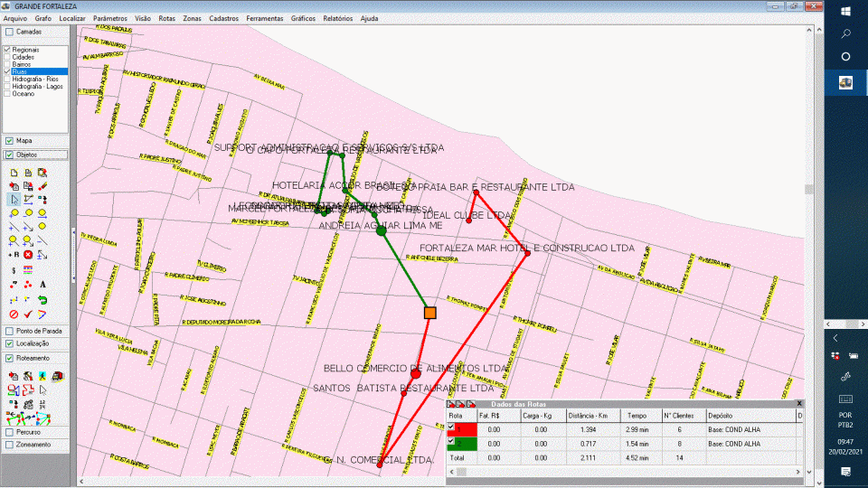Click the green undo arrow icon
The height and width of the screenshot is (488, 868).
tap(42, 300)
